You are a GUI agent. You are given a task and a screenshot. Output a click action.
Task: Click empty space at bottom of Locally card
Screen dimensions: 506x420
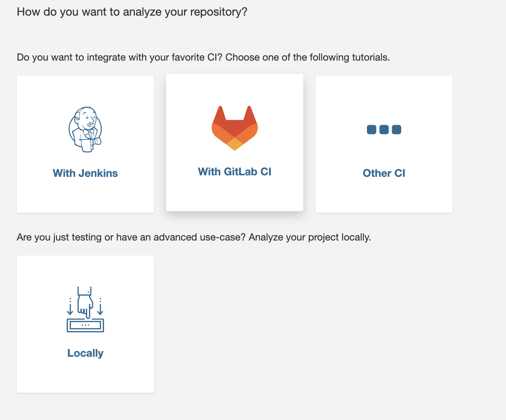click(85, 378)
